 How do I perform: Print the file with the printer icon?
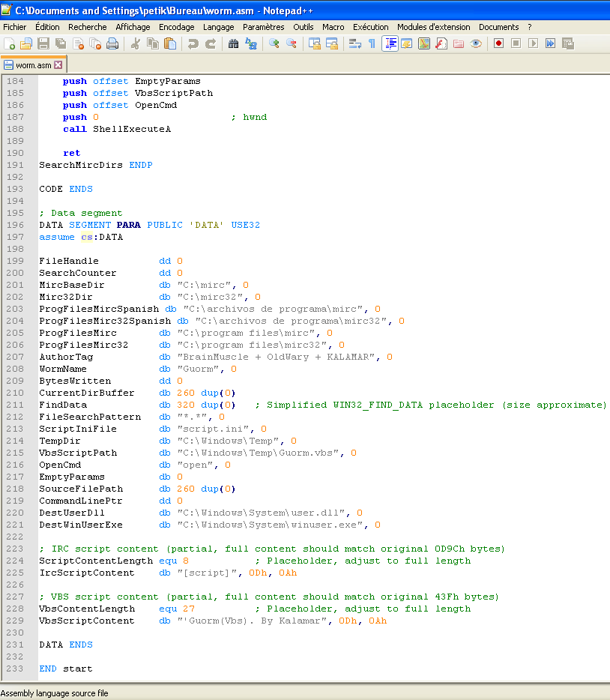tap(112, 43)
